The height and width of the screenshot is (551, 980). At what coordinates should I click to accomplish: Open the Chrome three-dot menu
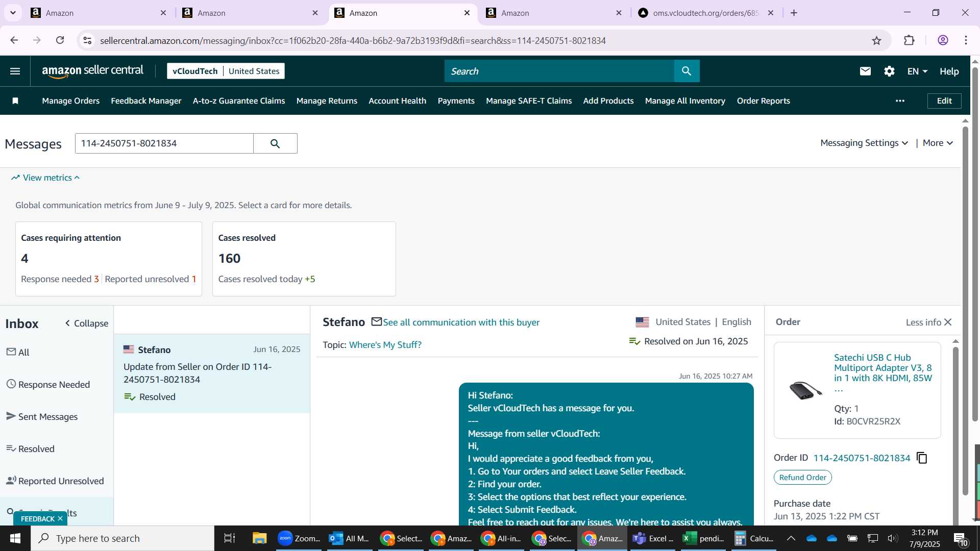point(966,40)
